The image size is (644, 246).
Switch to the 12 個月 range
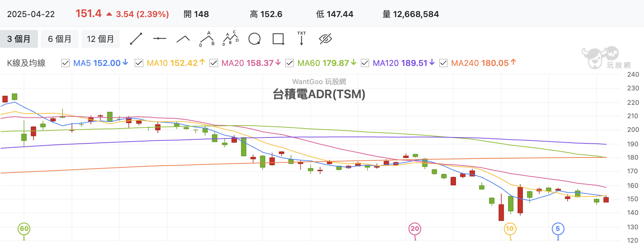pyautogui.click(x=101, y=39)
